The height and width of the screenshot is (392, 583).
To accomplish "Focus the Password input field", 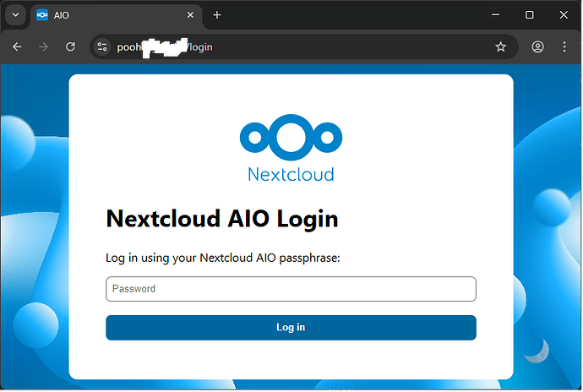I will pos(291,289).
